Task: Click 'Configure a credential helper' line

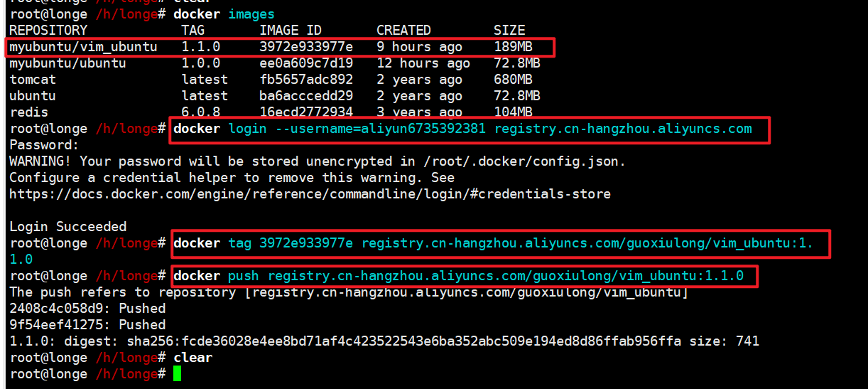Action: pyautogui.click(x=232, y=178)
